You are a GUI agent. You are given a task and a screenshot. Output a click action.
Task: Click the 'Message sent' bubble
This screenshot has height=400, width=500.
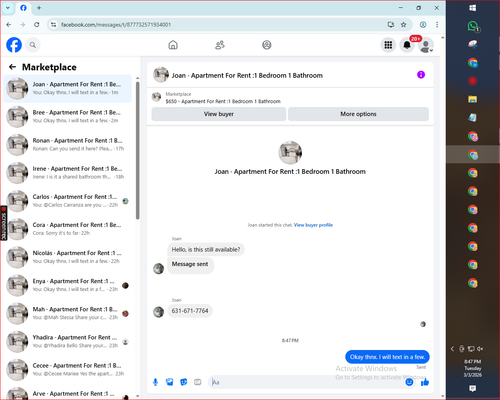coord(190,266)
